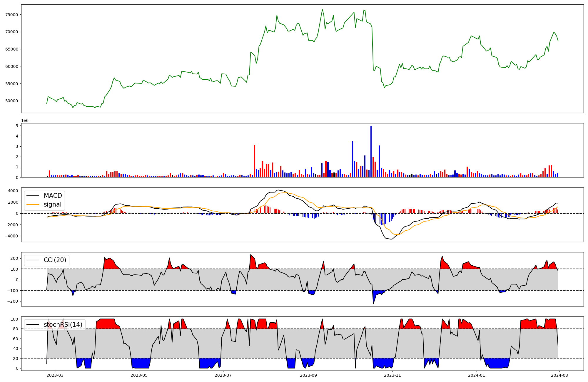
Task: Click the 2024-03 date tick label
Action: pos(559,375)
